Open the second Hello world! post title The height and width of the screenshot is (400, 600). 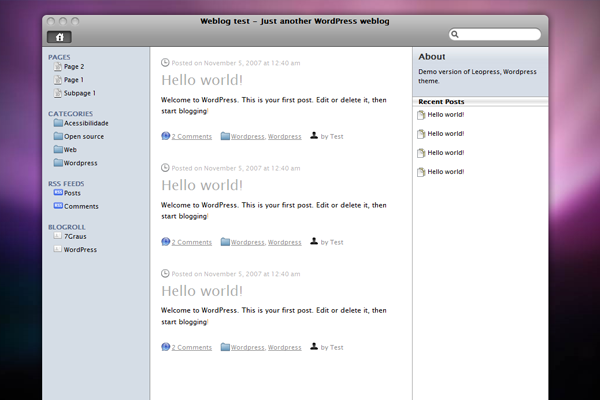pos(202,186)
